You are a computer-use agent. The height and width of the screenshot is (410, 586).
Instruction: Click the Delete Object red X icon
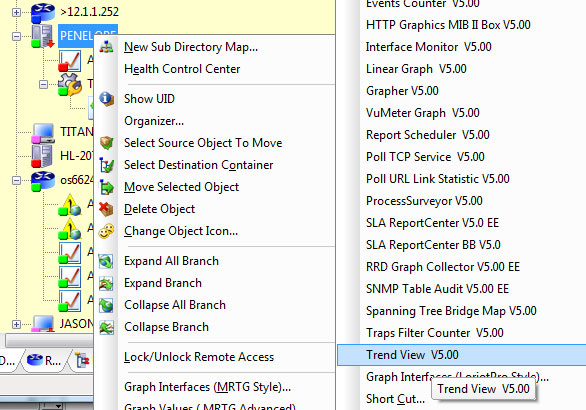(x=107, y=209)
